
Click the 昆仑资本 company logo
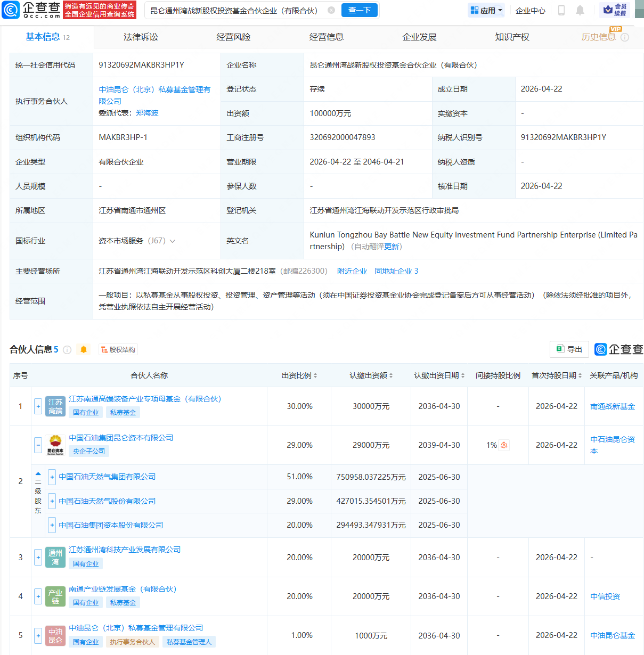click(x=55, y=445)
